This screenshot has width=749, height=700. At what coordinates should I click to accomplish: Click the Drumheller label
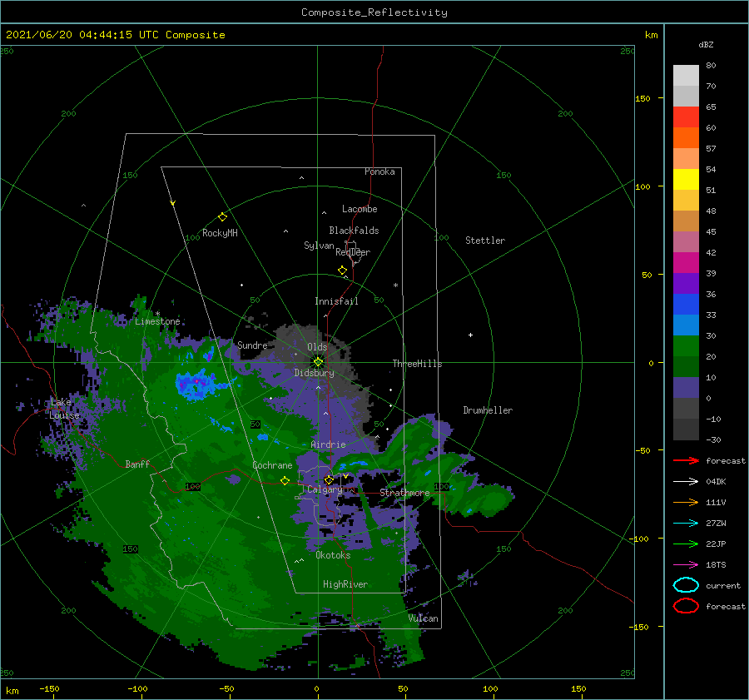(x=488, y=410)
